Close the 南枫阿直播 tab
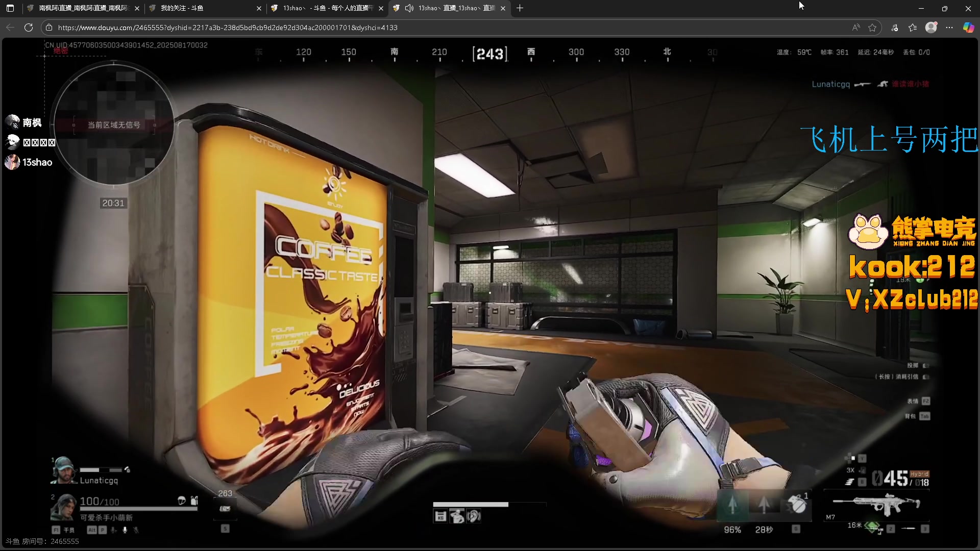 coord(137,8)
